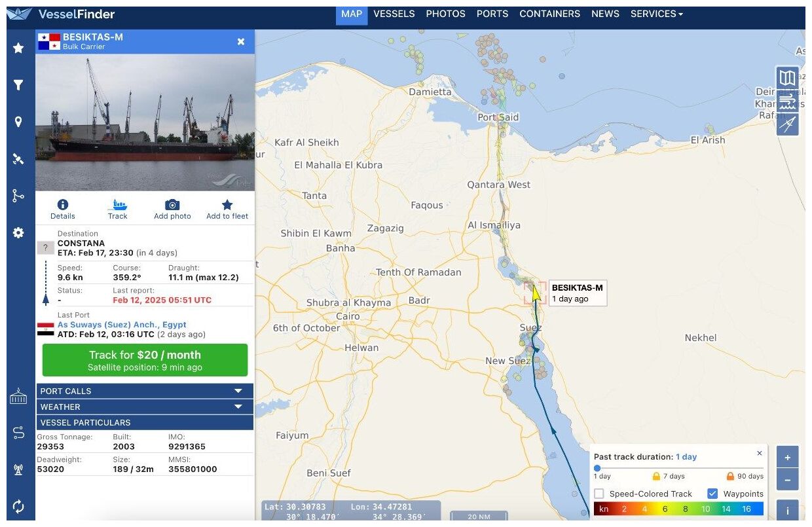
Task: Uncheck the Waypoints checkbox
Action: pyautogui.click(x=712, y=494)
